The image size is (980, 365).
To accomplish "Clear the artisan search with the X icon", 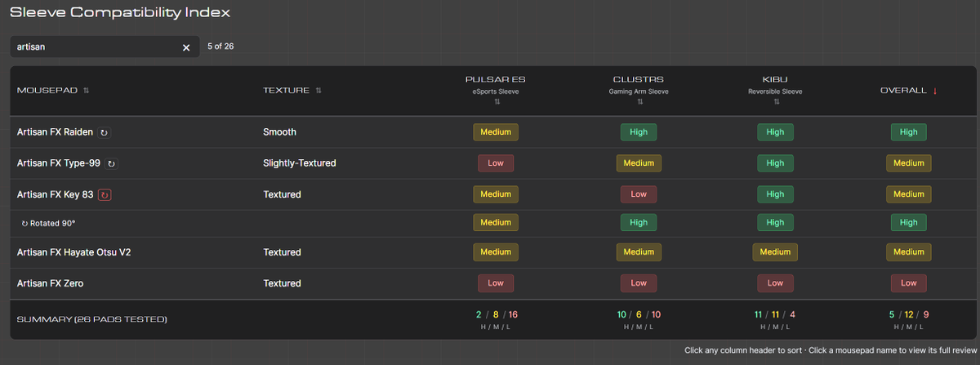I will click(185, 47).
